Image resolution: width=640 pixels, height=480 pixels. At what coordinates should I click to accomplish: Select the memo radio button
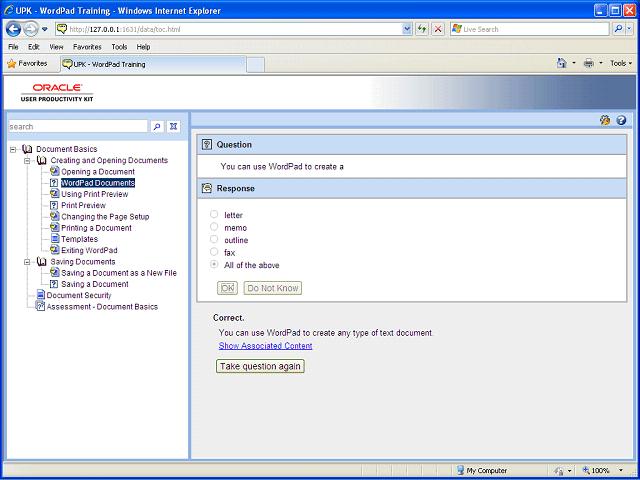coord(214,227)
